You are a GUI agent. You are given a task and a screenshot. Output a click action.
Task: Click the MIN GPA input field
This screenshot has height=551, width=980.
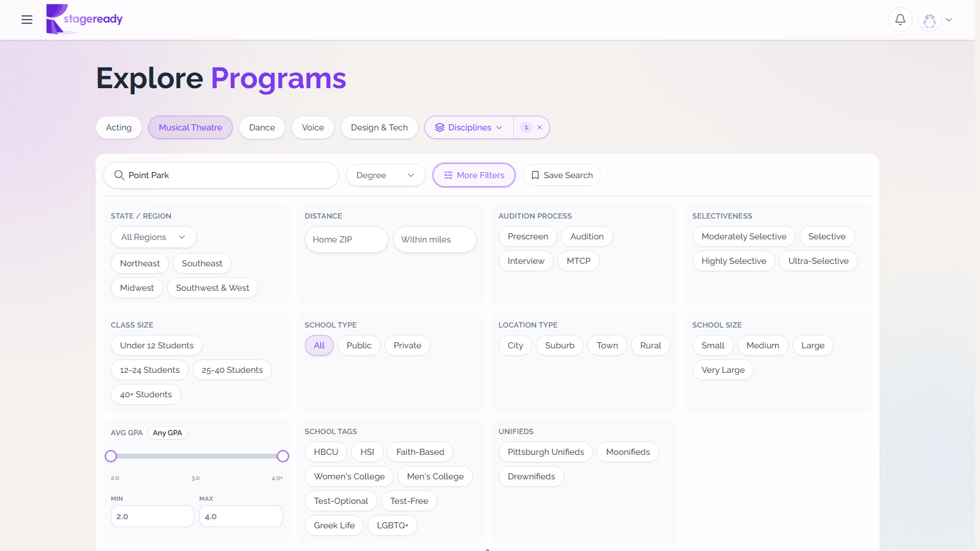(153, 516)
